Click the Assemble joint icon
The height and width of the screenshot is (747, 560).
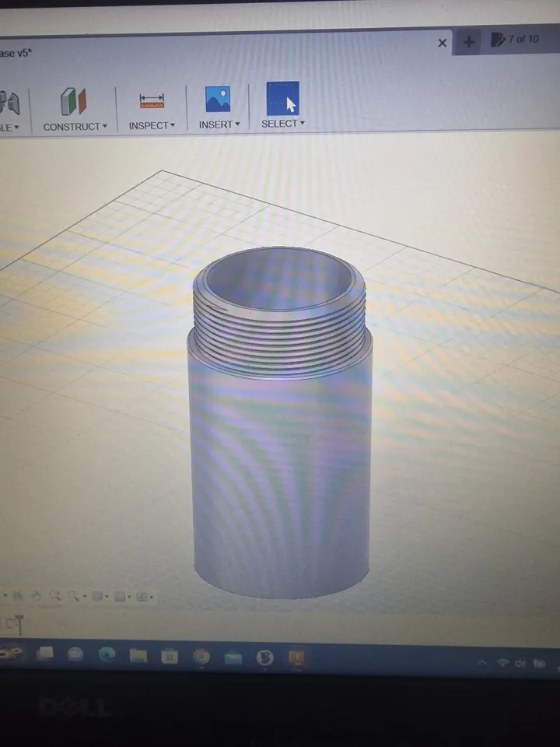click(9, 103)
